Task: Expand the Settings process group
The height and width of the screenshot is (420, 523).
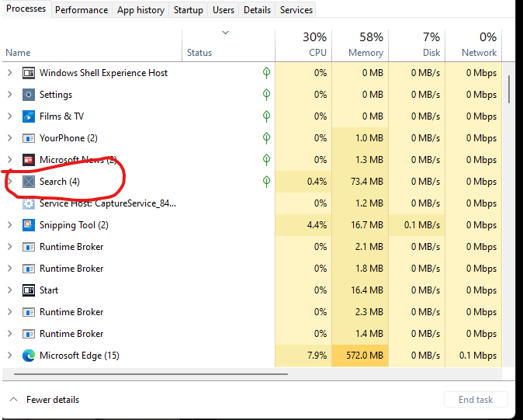Action: [x=9, y=95]
